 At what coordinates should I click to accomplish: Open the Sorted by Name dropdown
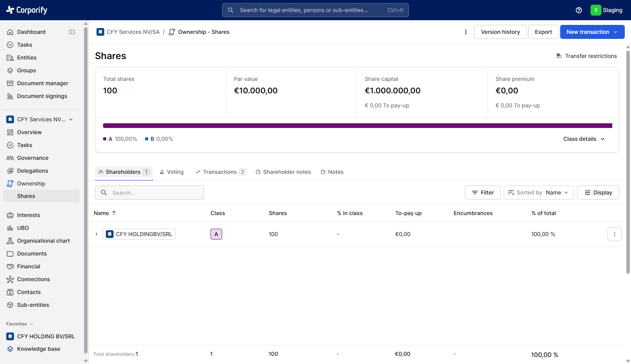pos(539,192)
